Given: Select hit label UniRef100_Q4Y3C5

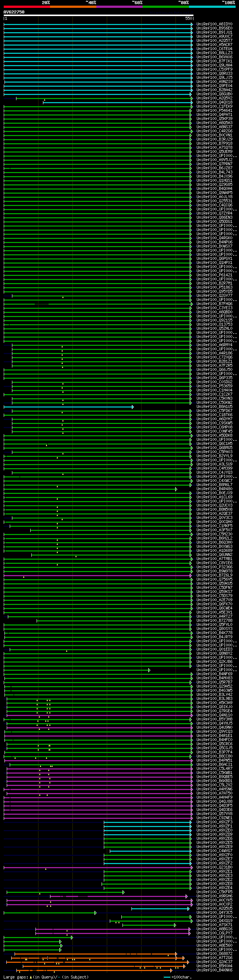Looking at the screenshot, I should coord(214,913).
